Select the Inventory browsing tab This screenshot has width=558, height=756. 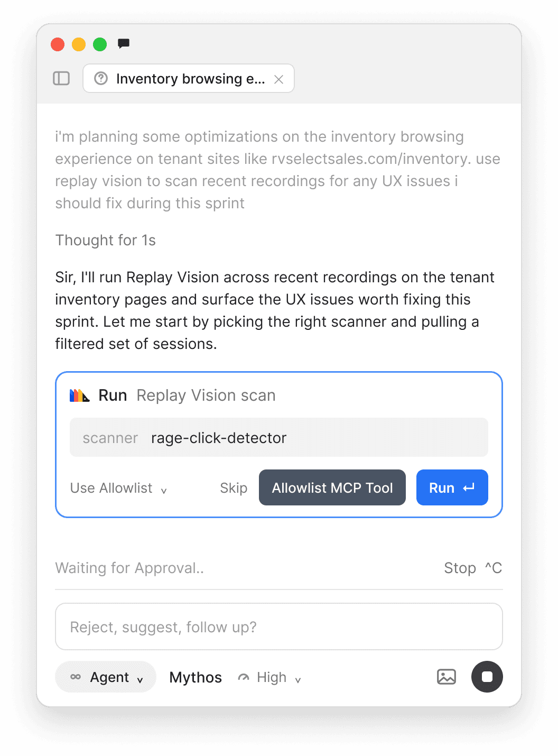point(189,78)
